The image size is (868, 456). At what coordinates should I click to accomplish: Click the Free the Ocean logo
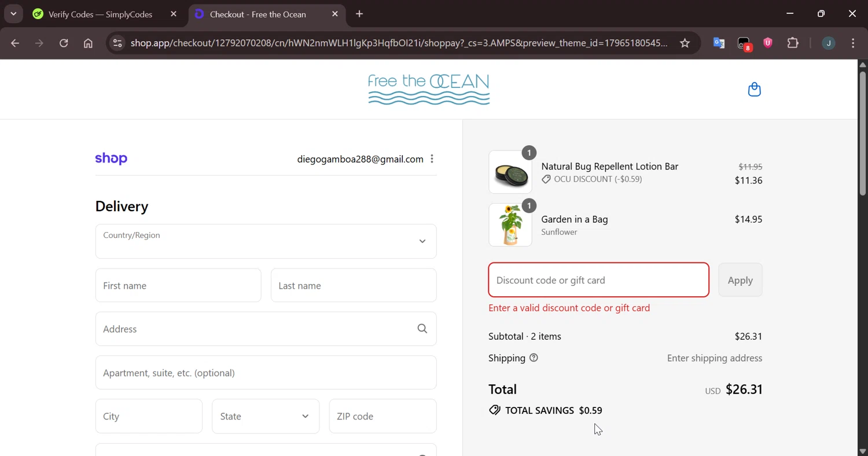point(429,89)
